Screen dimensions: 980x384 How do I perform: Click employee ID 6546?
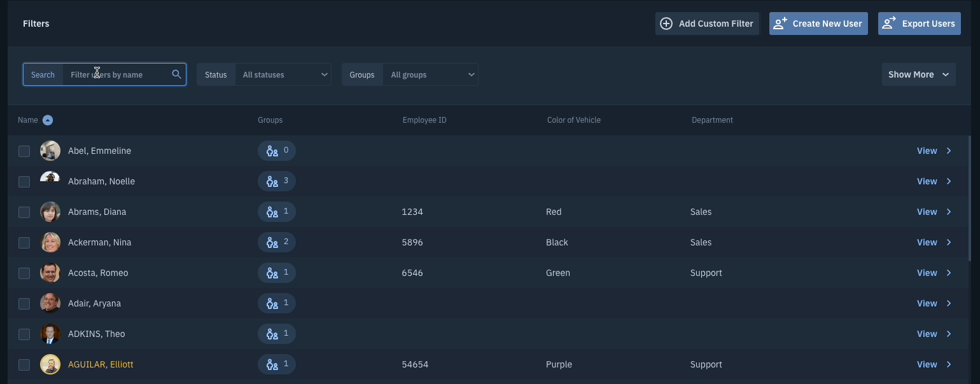(x=412, y=273)
